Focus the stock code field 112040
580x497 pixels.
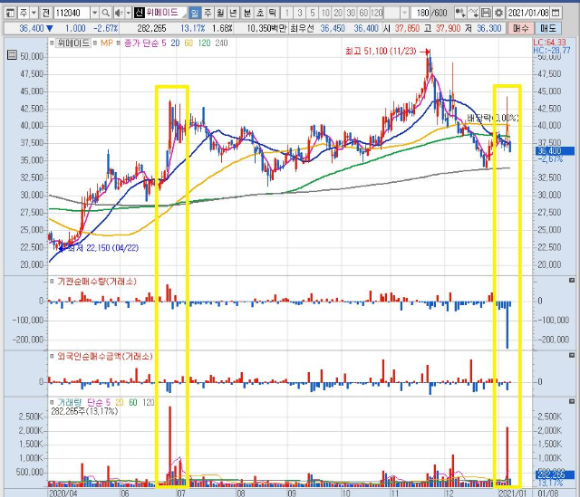(x=72, y=13)
